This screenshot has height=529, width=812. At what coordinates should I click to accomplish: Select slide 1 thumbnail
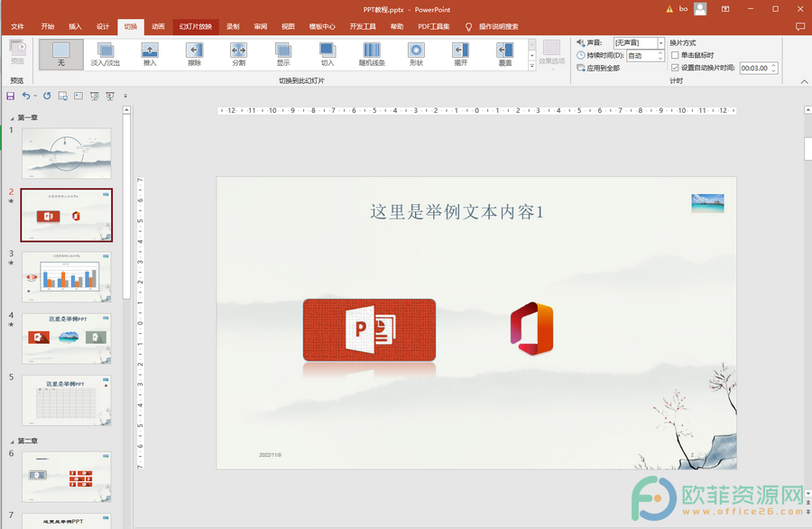[x=66, y=153]
